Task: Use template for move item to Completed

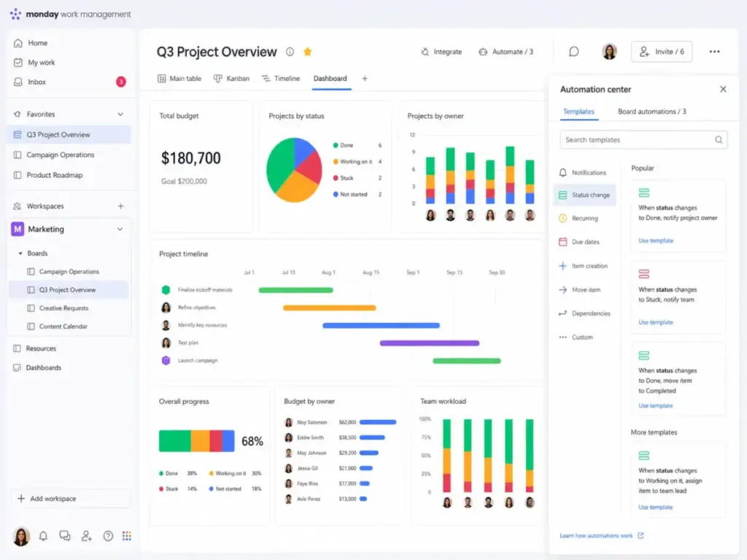Action: tap(656, 405)
